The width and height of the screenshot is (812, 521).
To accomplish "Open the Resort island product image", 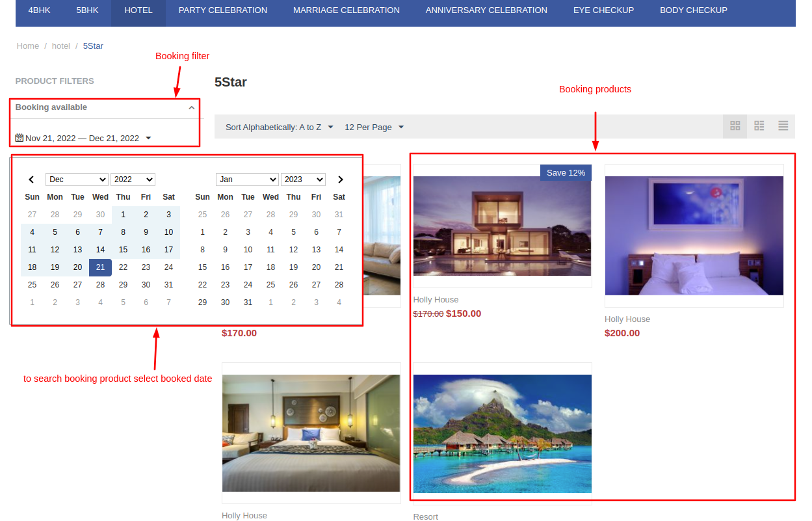I will click(502, 433).
